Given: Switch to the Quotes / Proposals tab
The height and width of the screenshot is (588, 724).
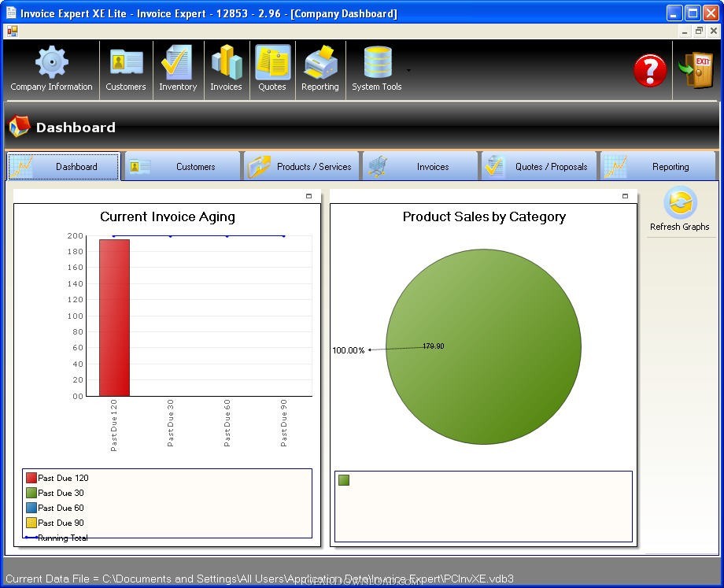Looking at the screenshot, I should pyautogui.click(x=539, y=166).
